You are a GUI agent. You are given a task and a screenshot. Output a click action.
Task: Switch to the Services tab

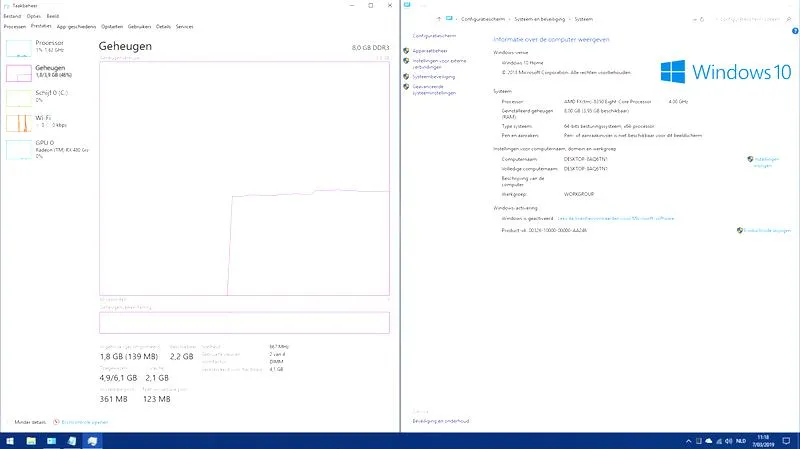coord(184,27)
